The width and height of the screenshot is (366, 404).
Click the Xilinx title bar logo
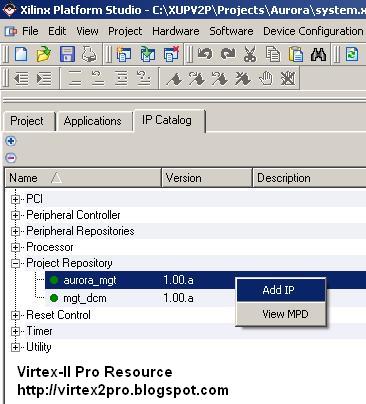coord(9,10)
